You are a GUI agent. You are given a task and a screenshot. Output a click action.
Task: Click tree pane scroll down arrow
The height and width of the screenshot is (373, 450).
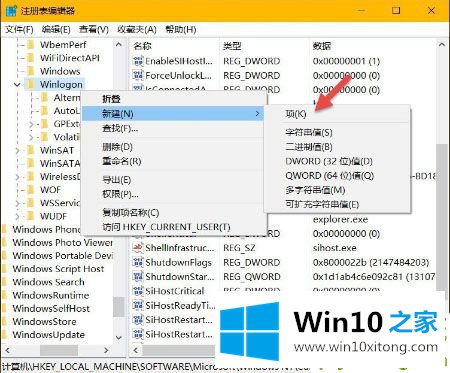tap(119, 338)
